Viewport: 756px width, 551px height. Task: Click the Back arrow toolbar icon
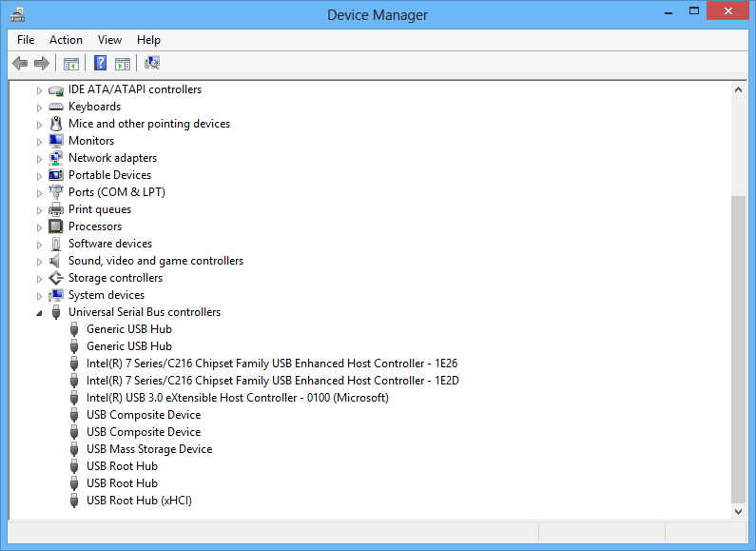coord(20,63)
